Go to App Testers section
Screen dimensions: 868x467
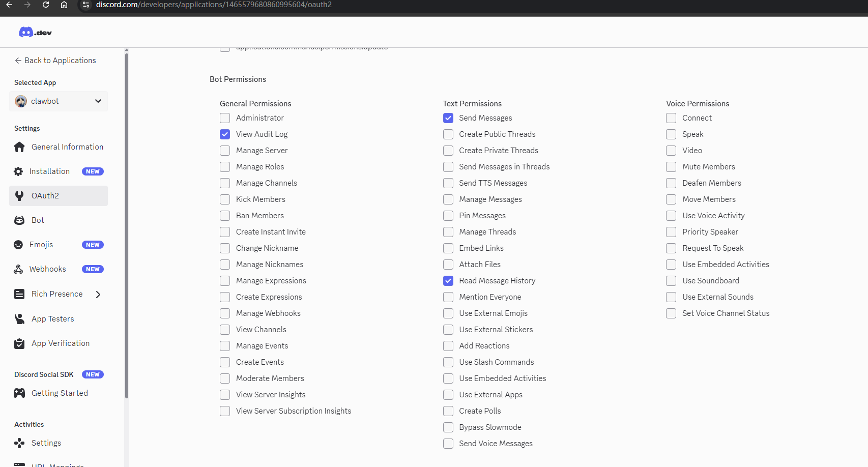(52, 319)
